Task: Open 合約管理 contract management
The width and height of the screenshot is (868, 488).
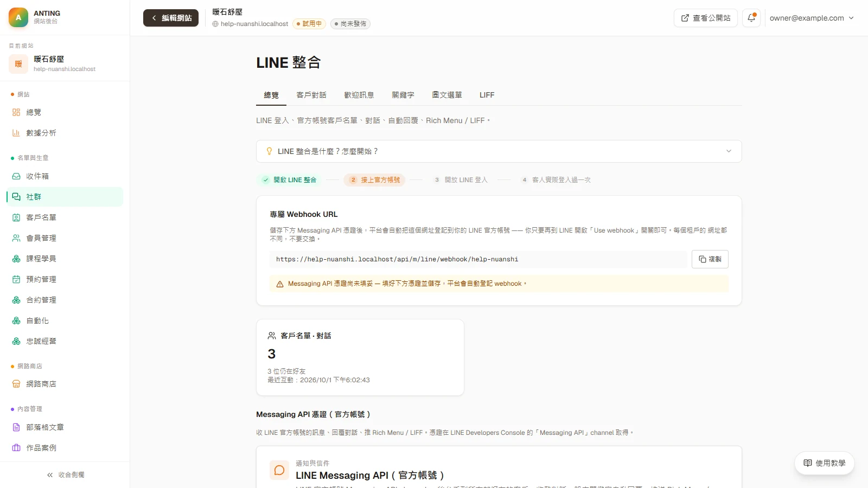Action: point(65,300)
